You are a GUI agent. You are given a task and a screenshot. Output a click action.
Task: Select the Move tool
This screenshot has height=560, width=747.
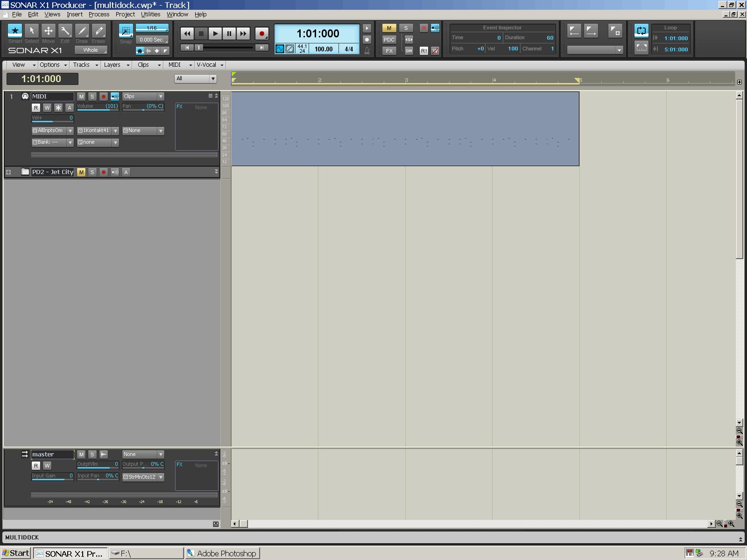48,31
